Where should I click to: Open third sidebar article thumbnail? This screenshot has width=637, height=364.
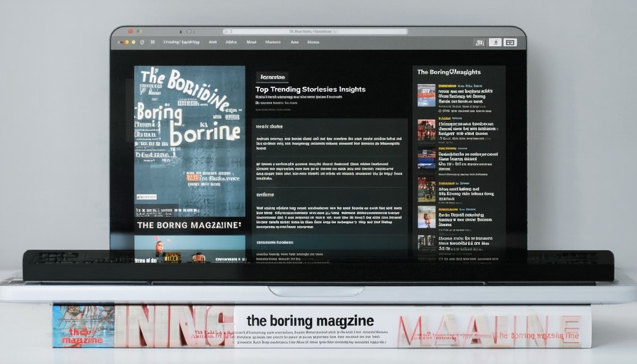426,158
